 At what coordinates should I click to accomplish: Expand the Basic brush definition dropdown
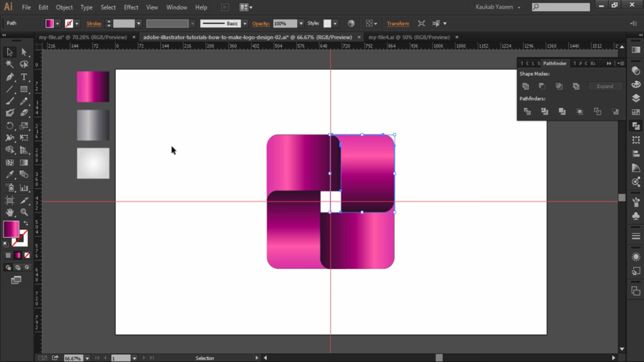coord(244,23)
